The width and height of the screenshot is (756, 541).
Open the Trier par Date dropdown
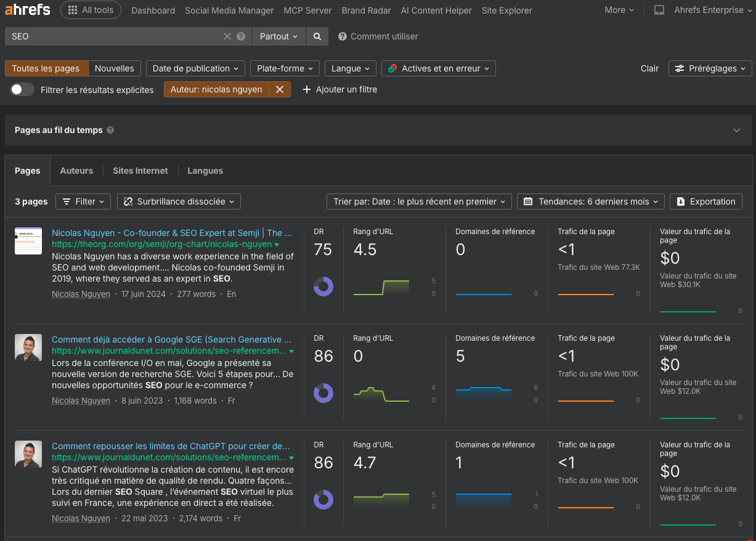(419, 201)
